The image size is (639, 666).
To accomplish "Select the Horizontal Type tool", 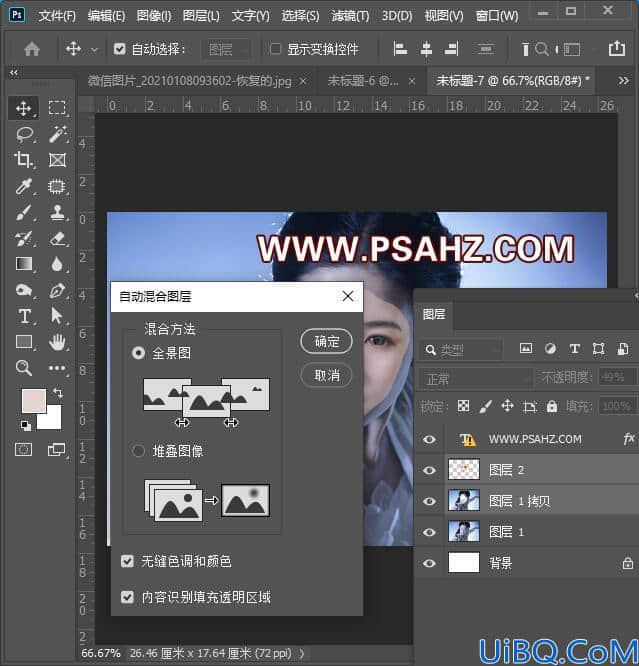I will tap(24, 316).
